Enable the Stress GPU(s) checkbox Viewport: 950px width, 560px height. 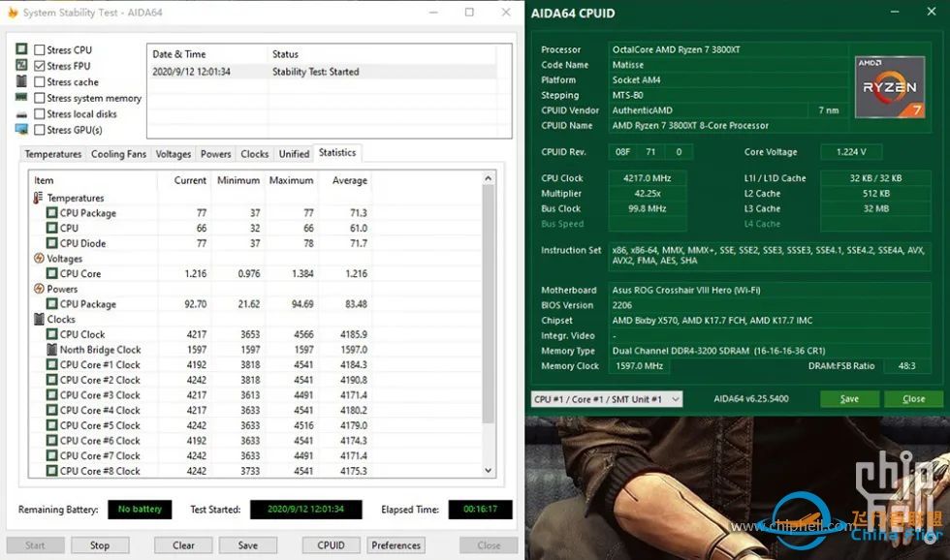pos(40,130)
